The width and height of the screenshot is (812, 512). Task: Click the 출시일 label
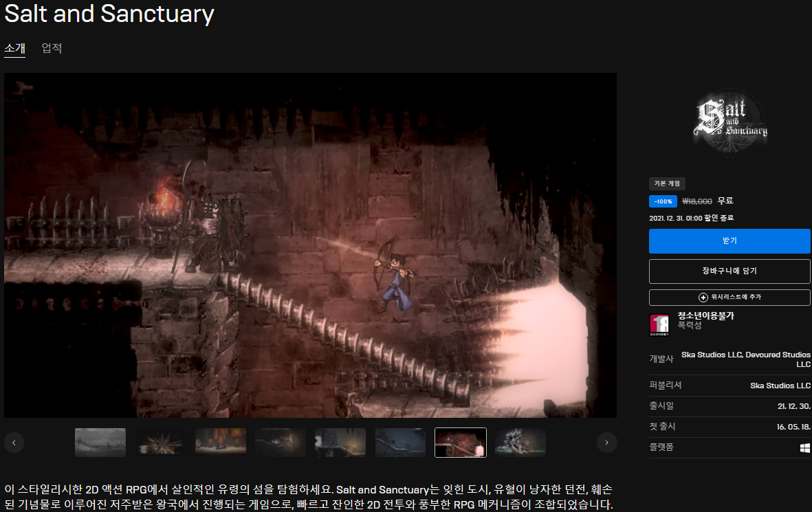pos(661,406)
